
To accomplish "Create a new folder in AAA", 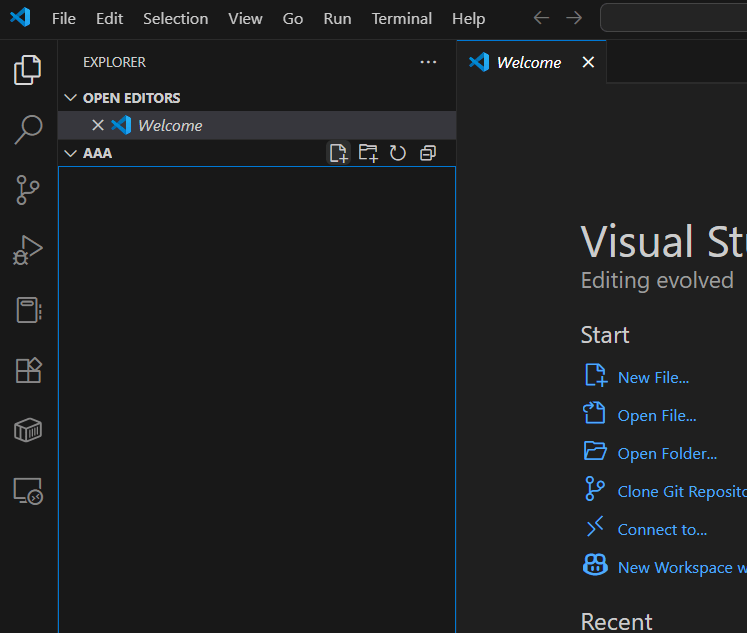I will click(368, 153).
